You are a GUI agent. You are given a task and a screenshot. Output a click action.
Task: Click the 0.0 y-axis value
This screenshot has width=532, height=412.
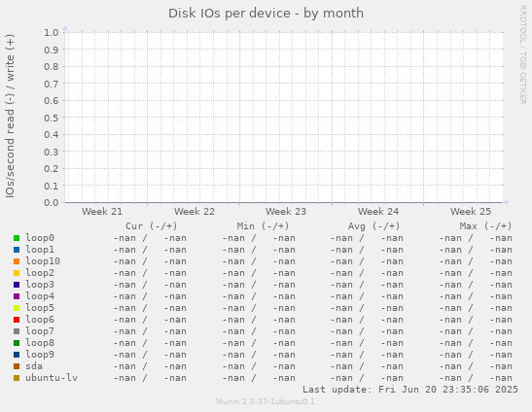52,203
